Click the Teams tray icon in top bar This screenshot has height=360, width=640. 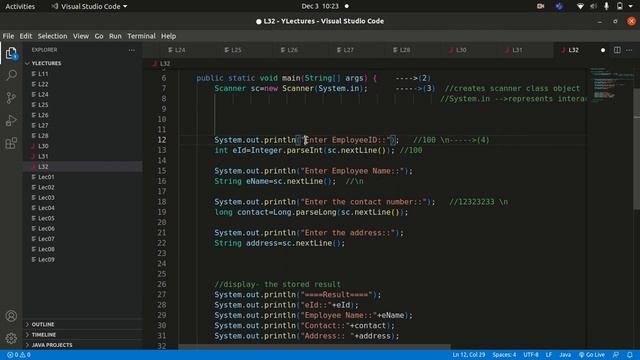[560, 6]
